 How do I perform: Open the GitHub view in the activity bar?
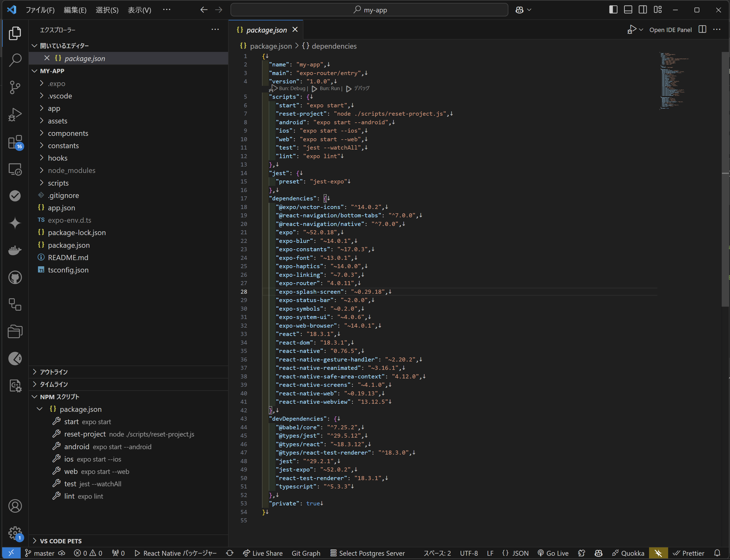(x=15, y=277)
